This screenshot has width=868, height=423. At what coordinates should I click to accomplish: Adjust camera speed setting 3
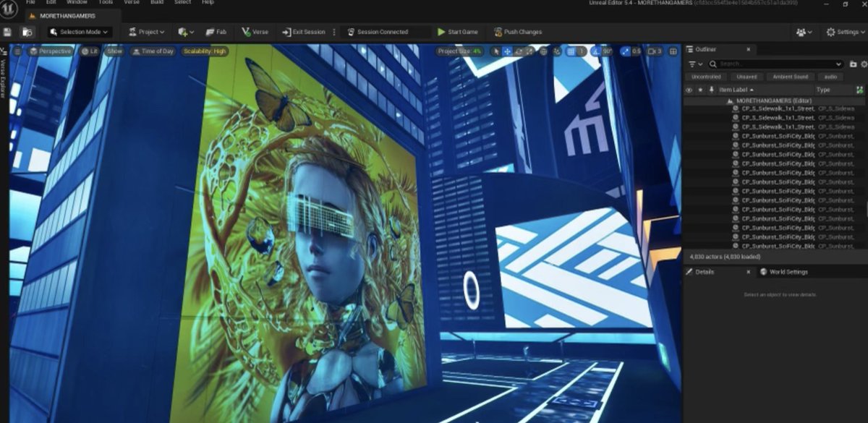[654, 51]
